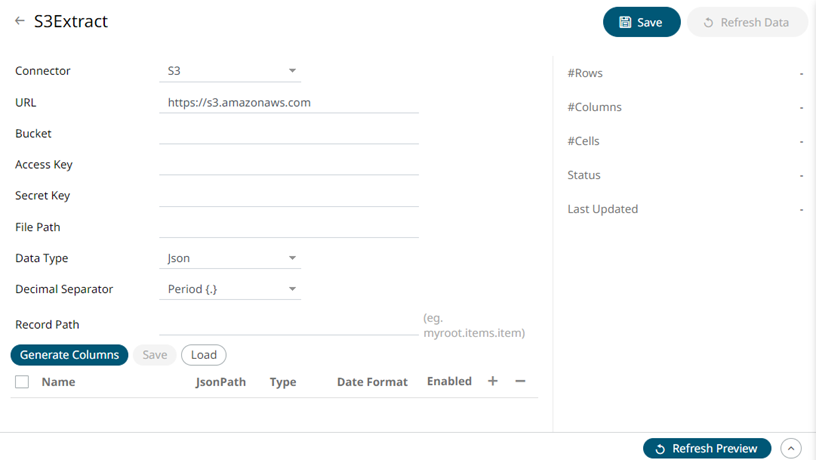This screenshot has width=816, height=460.
Task: Open the Decimal Separator dropdown
Action: click(x=230, y=289)
